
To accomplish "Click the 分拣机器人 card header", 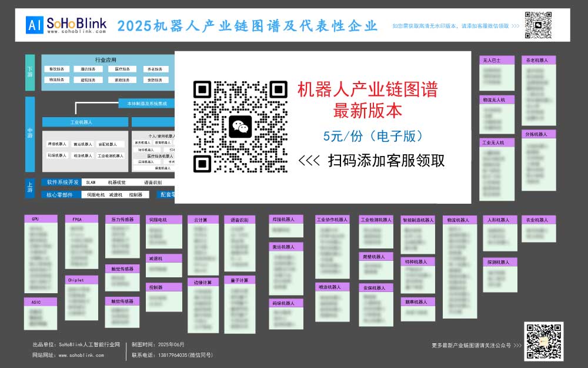I will [539, 134].
